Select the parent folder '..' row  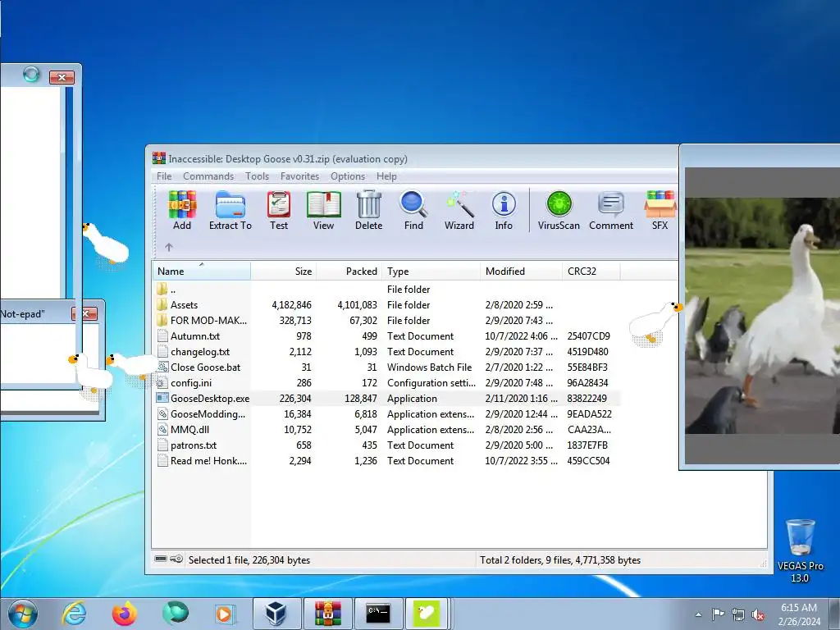point(387,290)
